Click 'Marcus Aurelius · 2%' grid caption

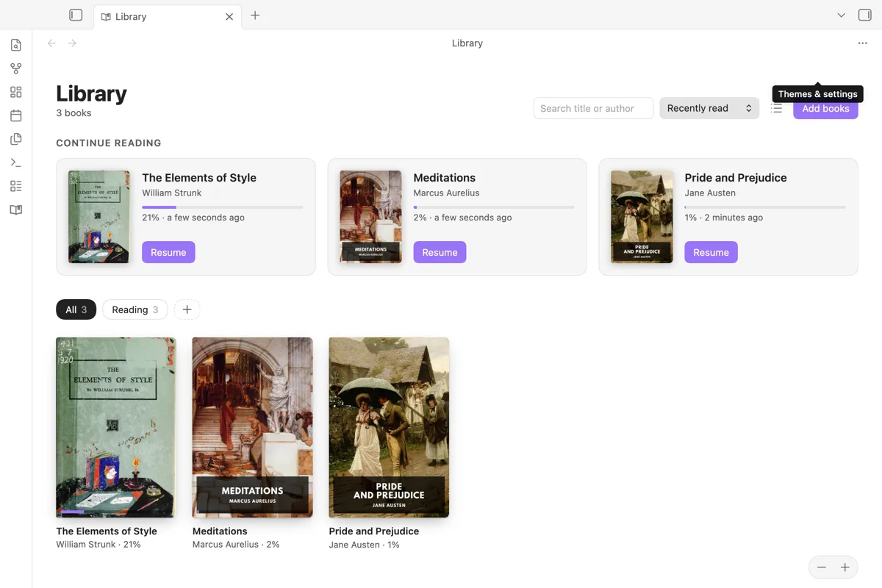tap(236, 545)
